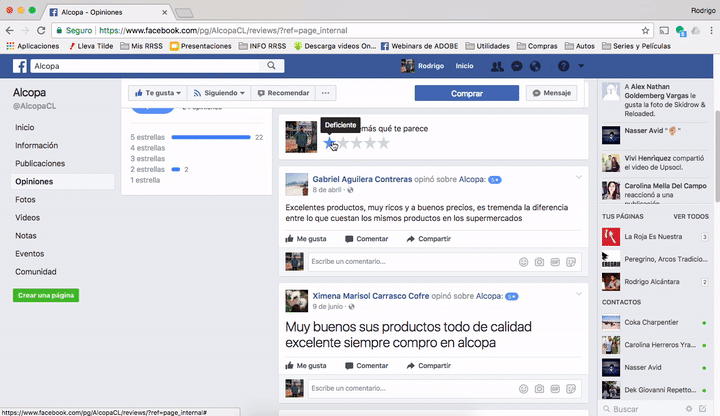Open Facebook friend requests icon

click(x=497, y=66)
